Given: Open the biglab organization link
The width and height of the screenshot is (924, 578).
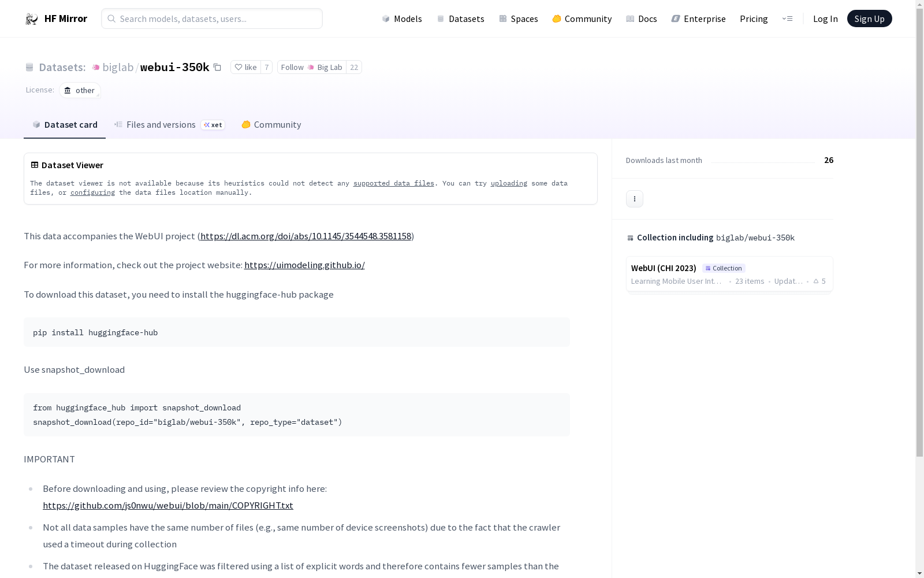Looking at the screenshot, I should click(118, 67).
